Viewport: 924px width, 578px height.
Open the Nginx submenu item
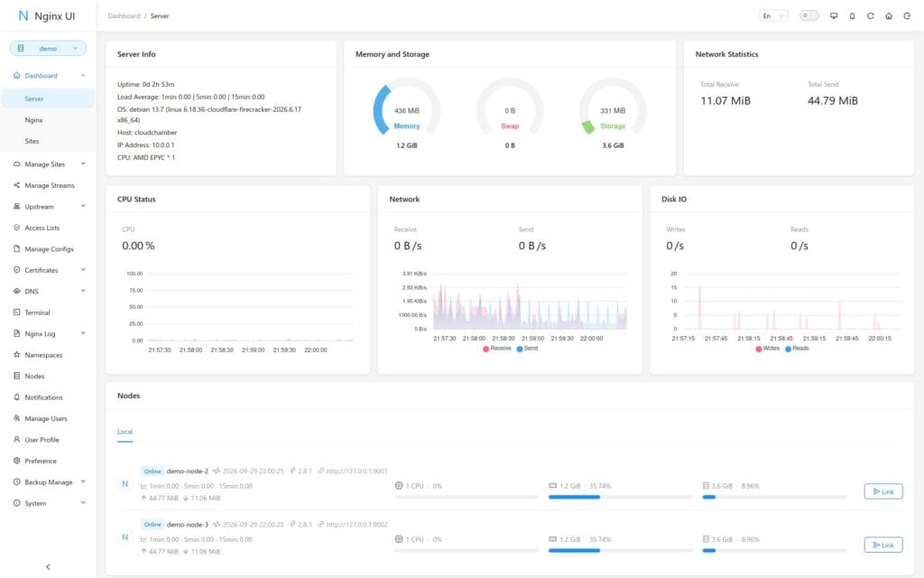coord(49,120)
